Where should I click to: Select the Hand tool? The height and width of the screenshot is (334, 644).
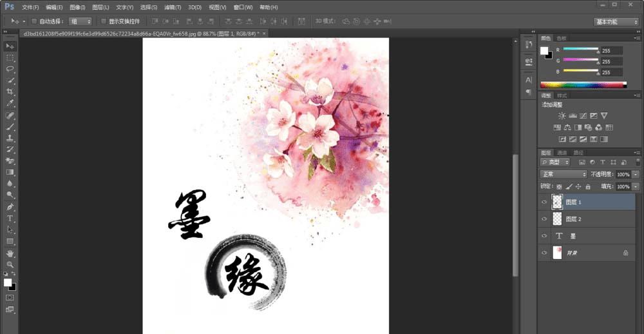pyautogui.click(x=10, y=253)
